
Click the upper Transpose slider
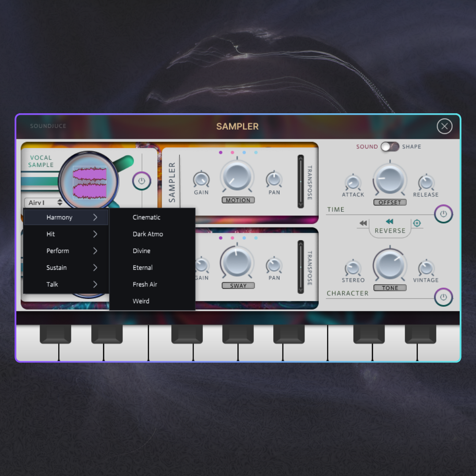pos(301,181)
